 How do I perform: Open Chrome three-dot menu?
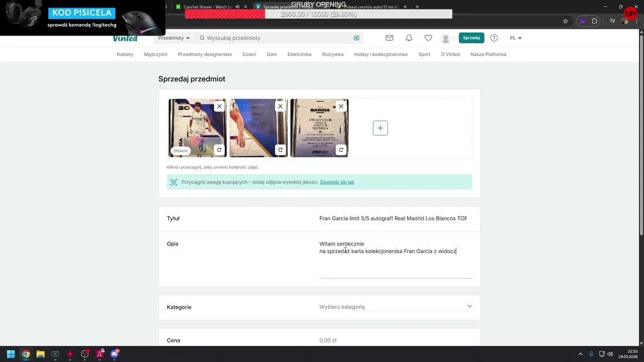coord(636,21)
